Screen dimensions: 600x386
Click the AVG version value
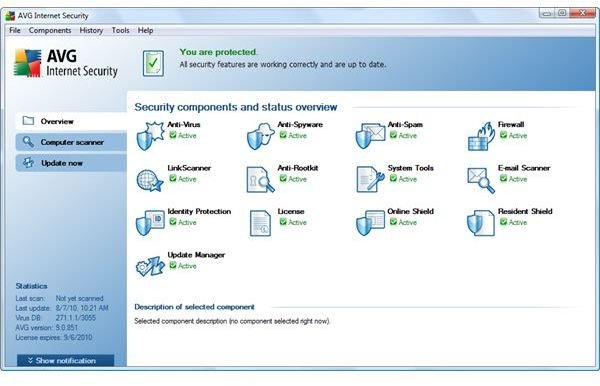(x=67, y=328)
